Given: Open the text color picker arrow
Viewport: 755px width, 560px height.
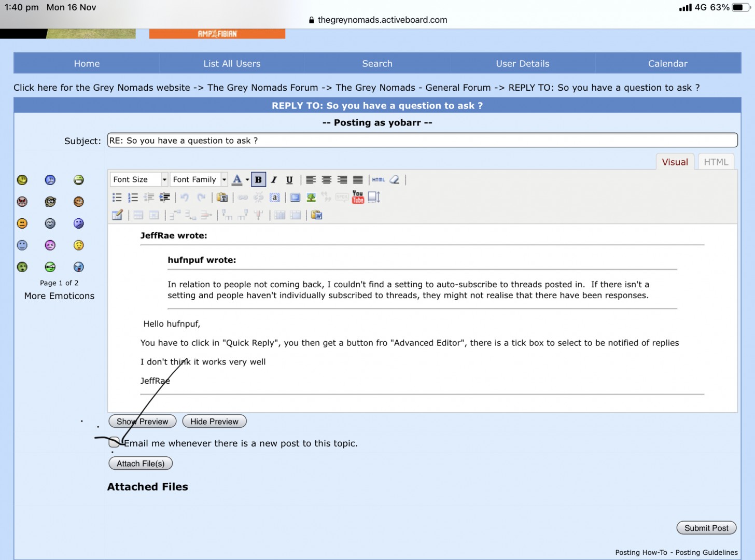Looking at the screenshot, I should coord(247,180).
